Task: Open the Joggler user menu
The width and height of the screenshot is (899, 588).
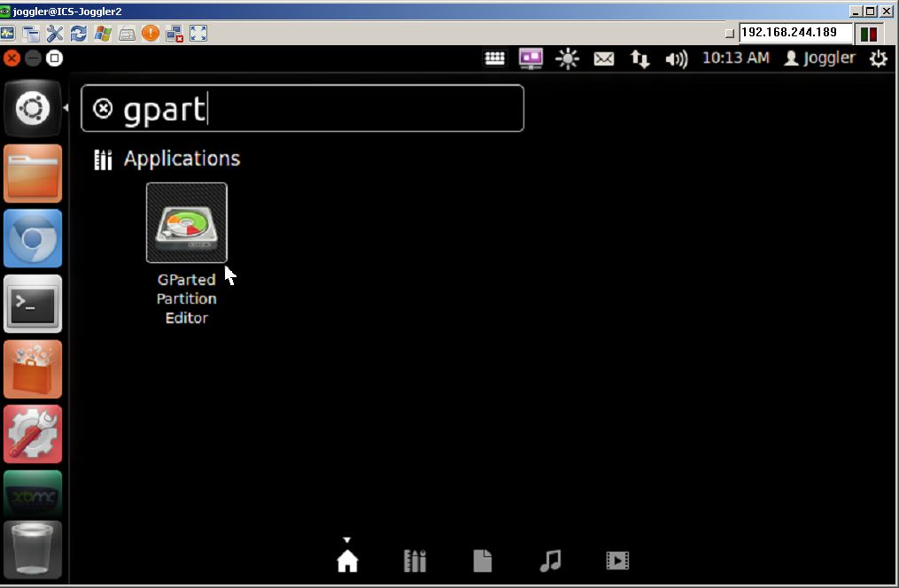Action: click(820, 58)
